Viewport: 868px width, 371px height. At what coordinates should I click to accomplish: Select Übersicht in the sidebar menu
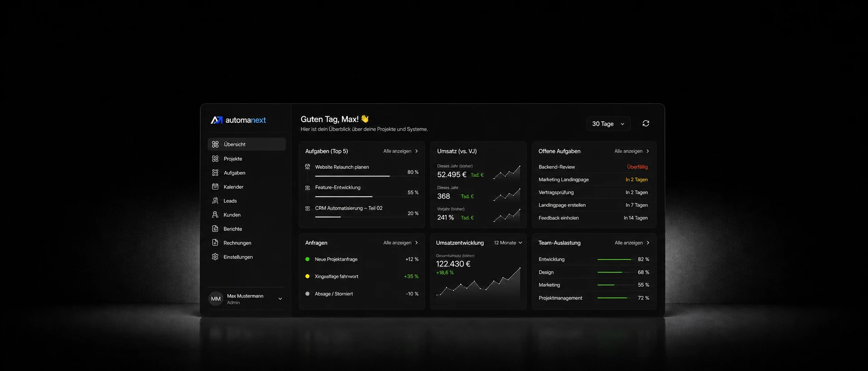click(247, 144)
